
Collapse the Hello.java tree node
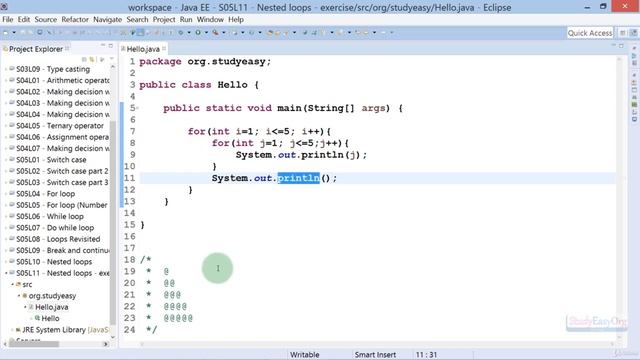tap(25, 307)
